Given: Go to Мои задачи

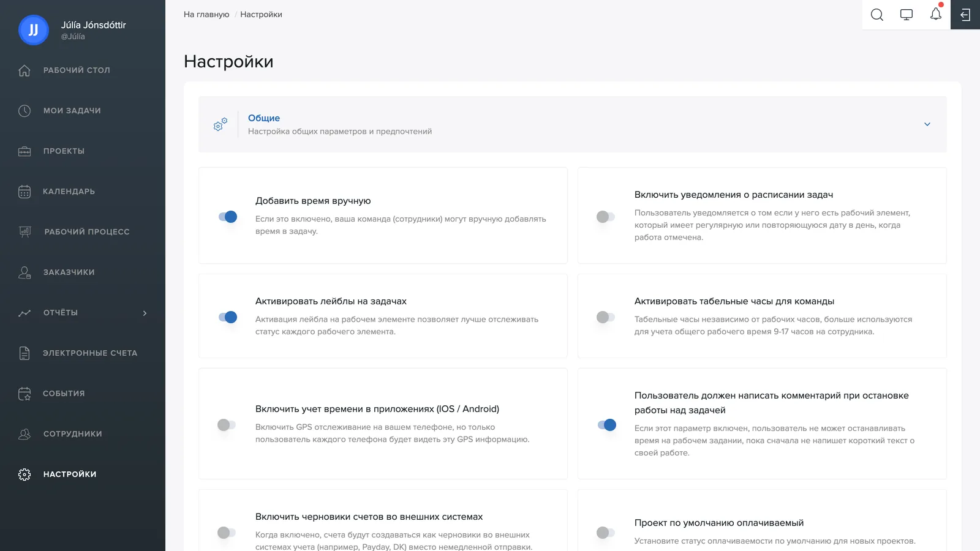Looking at the screenshot, I should (x=72, y=111).
